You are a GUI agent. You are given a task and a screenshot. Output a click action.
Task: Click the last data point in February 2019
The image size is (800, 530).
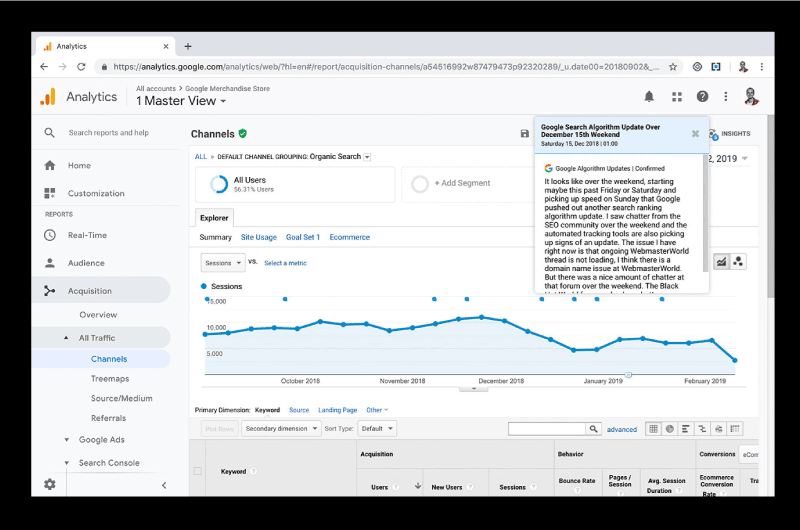[735, 360]
